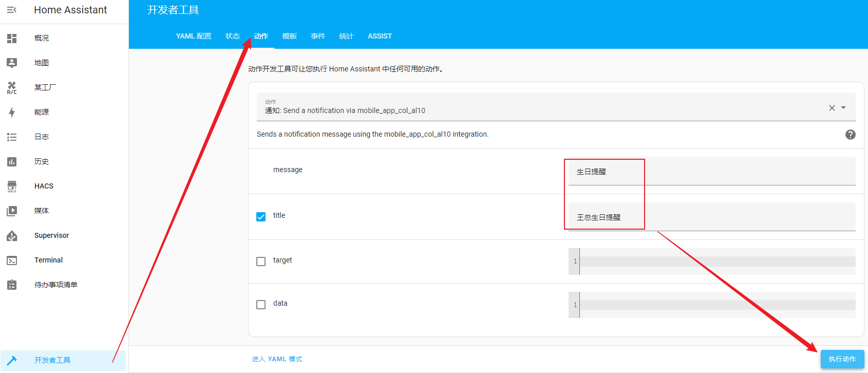Enable the data field checkbox

coord(261,305)
